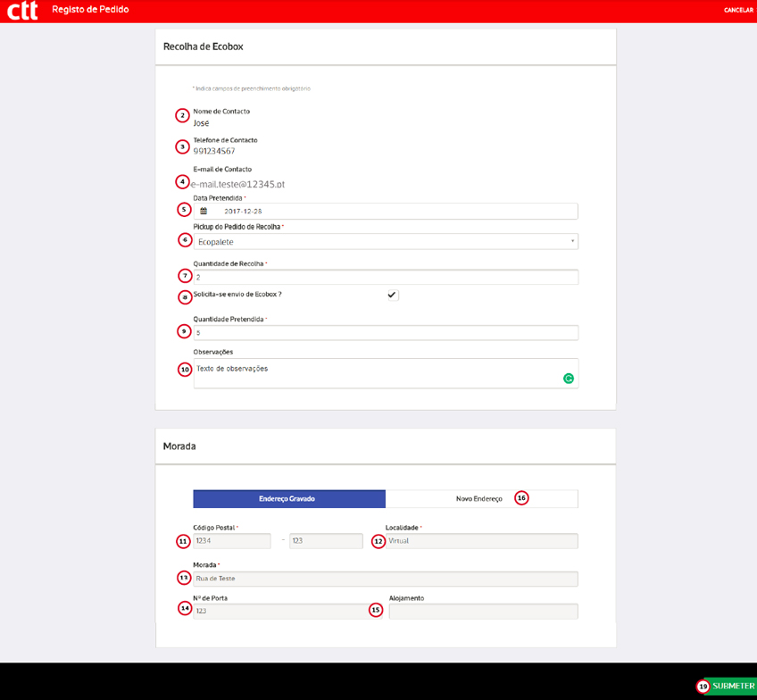Focus the Quantidade de Recolha field
The width and height of the screenshot is (757, 700).
click(x=385, y=278)
